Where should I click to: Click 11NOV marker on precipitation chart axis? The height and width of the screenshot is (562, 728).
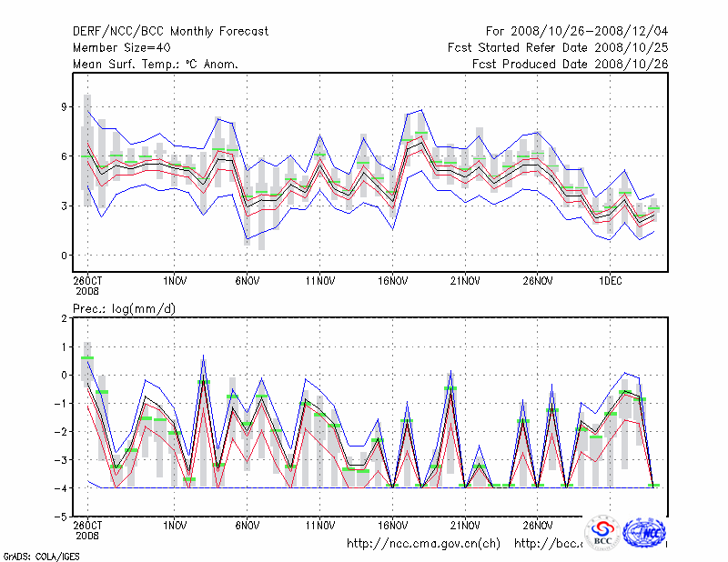319,525
